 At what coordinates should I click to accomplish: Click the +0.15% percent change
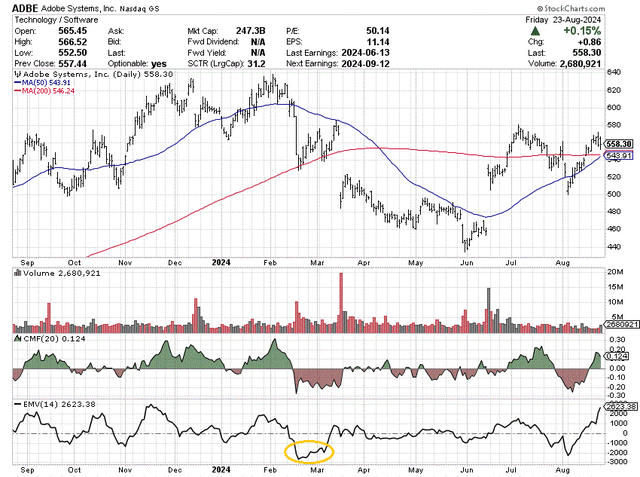click(x=582, y=31)
